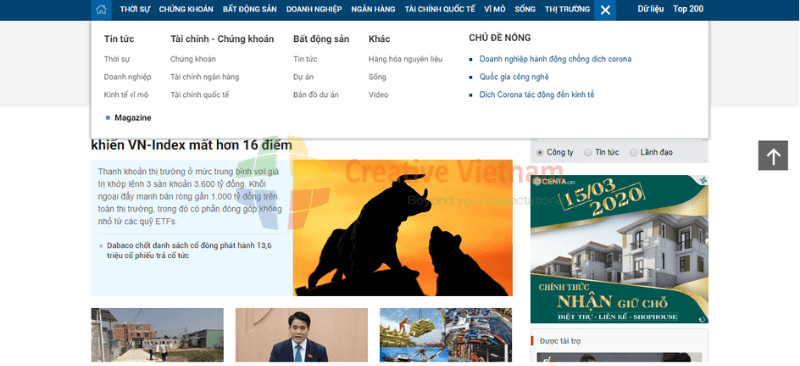Open Dabaco chốt danh sách cổ đông article
Screen dimensions: 800x366
(189, 250)
